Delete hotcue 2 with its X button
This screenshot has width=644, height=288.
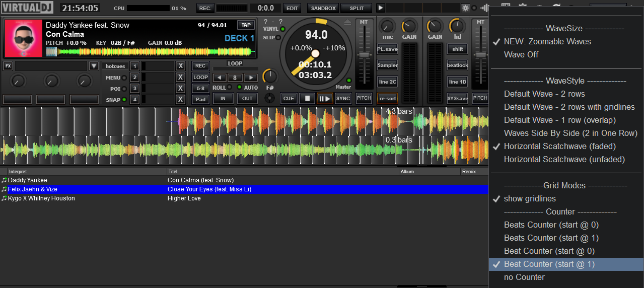click(180, 78)
